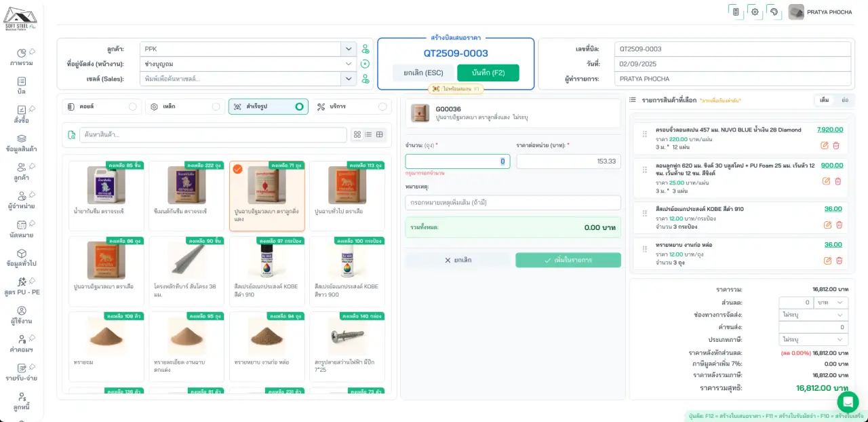Focus the ค้นหาสินค้า search field
Screen dimensions: 868x422
[x=213, y=134]
